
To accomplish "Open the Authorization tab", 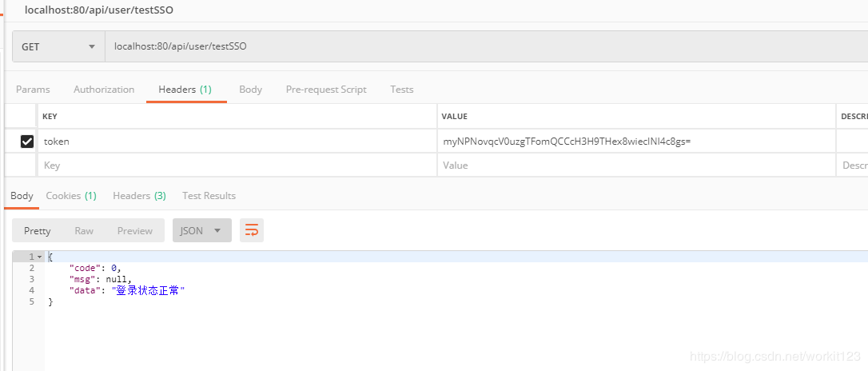I will pyautogui.click(x=104, y=90).
